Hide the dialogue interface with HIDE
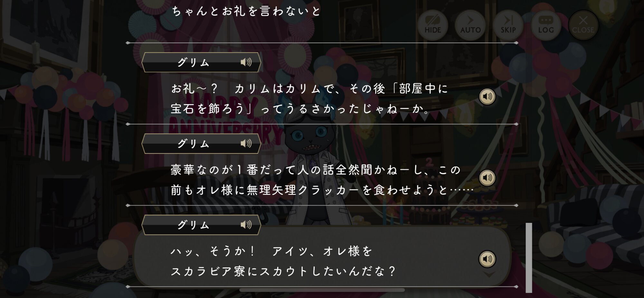The width and height of the screenshot is (644, 298). click(432, 25)
